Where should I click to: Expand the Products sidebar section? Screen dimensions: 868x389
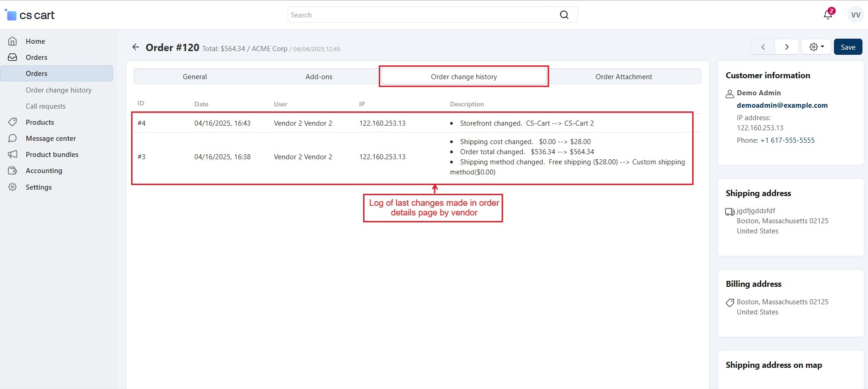pyautogui.click(x=40, y=122)
